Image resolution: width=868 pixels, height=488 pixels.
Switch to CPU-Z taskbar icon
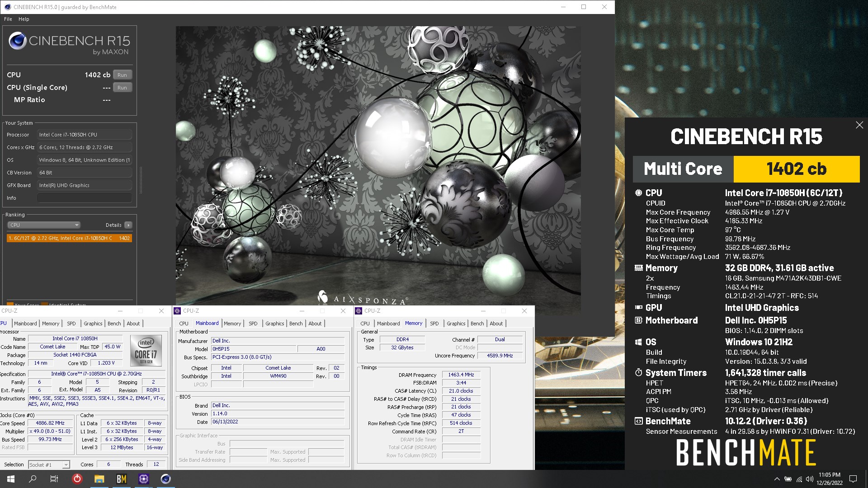[x=144, y=479]
